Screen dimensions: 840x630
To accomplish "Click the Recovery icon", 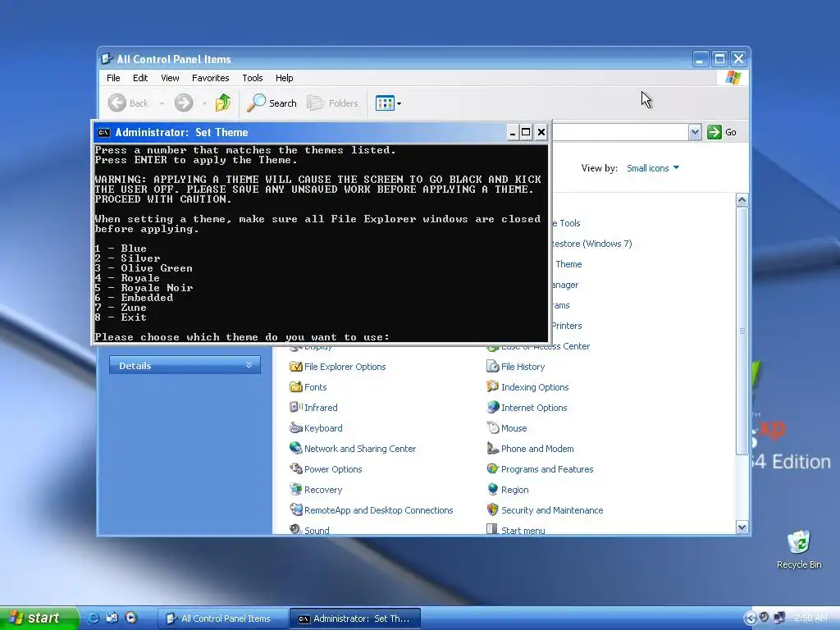I will (x=295, y=489).
